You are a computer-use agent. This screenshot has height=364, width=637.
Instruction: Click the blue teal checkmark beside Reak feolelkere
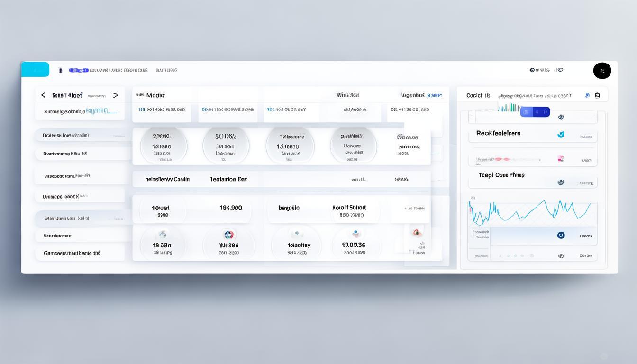(x=561, y=134)
